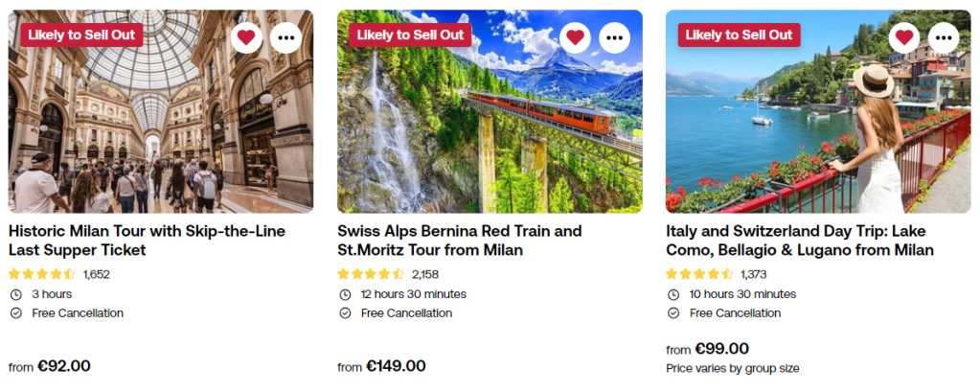Open three-dots menu on Historic Milan Tour
980x392 pixels.
pyautogui.click(x=286, y=37)
